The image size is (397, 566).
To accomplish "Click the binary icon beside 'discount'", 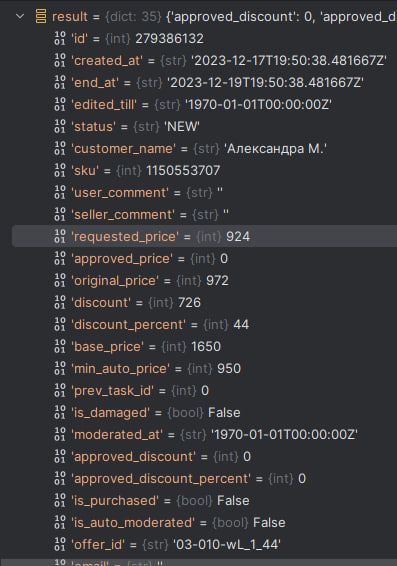I will (60, 302).
